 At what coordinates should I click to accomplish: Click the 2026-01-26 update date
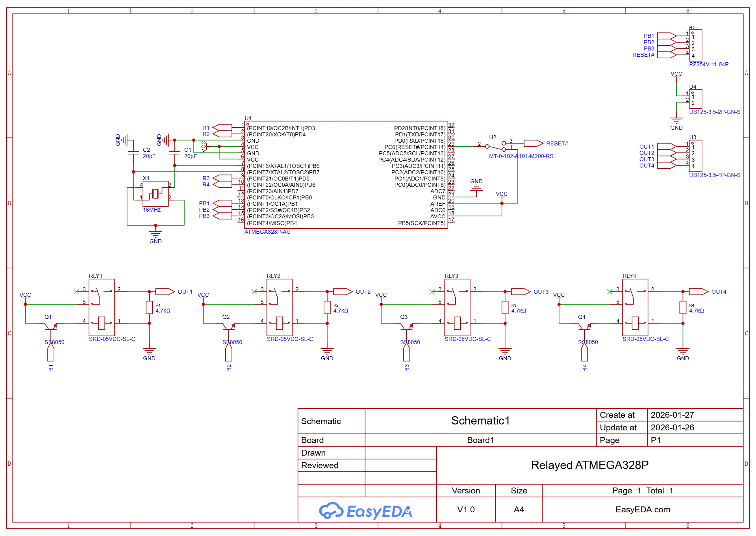[672, 428]
